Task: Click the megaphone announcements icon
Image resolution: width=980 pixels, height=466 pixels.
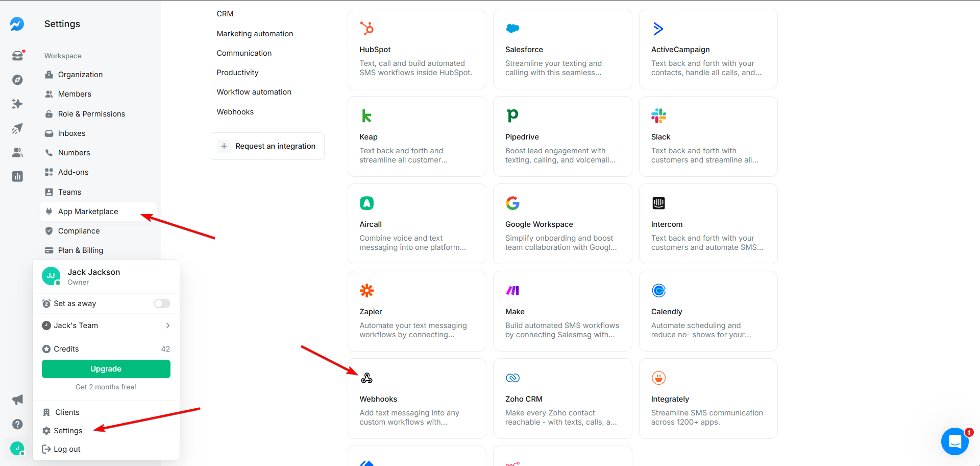Action: point(17,400)
